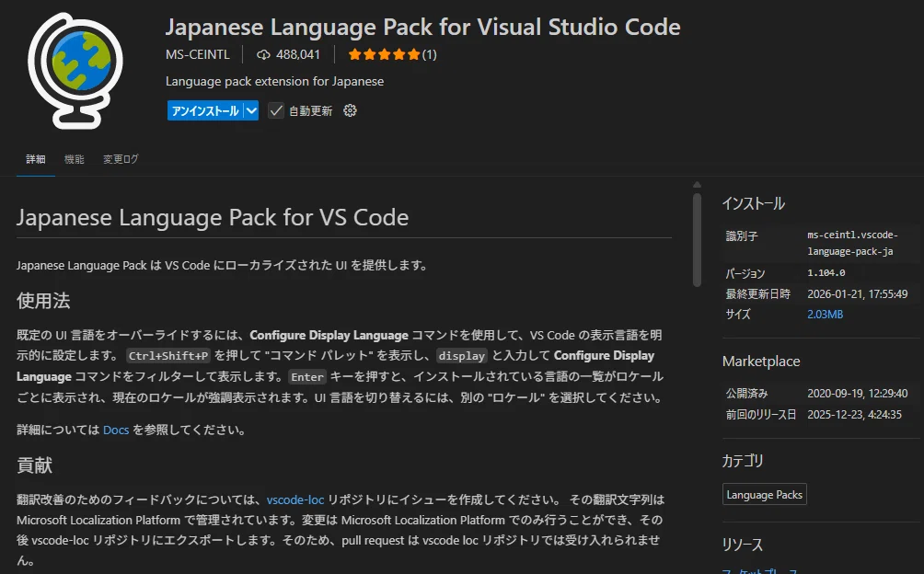Screen dimensions: 924x574
Task: Click the Language pack extension for Japanese description
Action: 274,81
